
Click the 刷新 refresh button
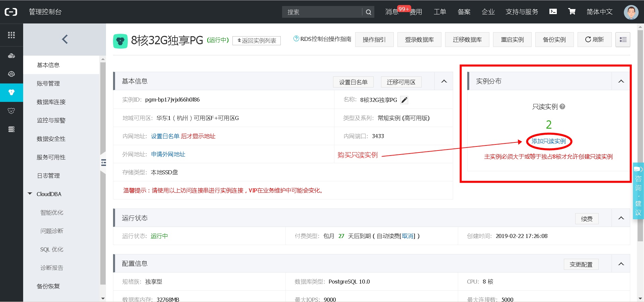[595, 40]
